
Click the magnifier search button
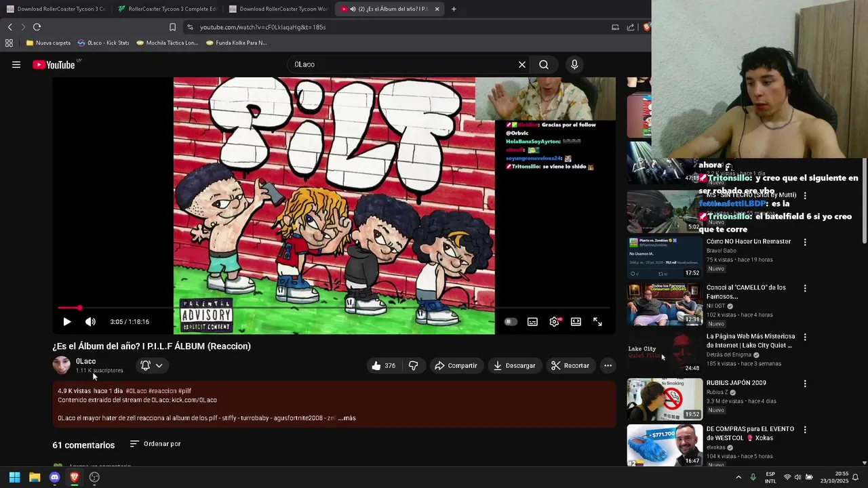click(x=544, y=64)
